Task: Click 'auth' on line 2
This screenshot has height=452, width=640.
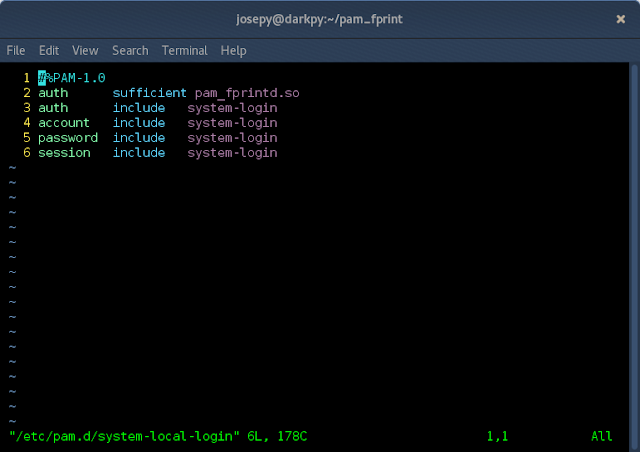Action: (53, 93)
